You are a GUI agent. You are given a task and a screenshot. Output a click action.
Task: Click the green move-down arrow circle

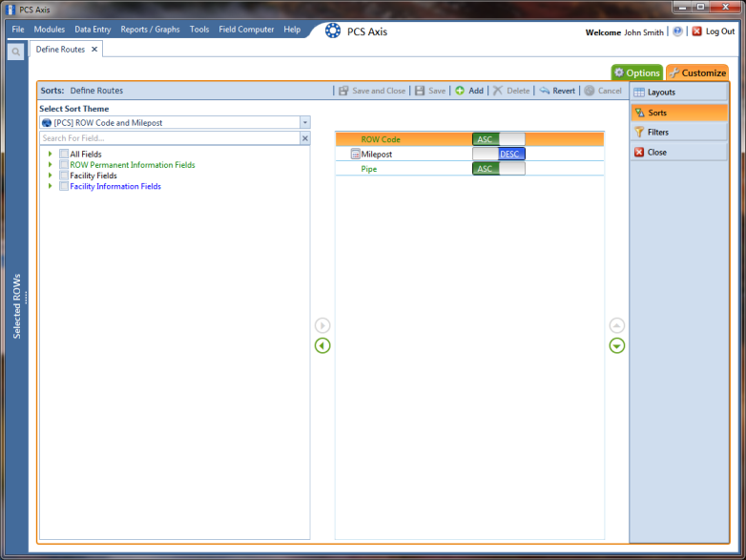pos(616,345)
